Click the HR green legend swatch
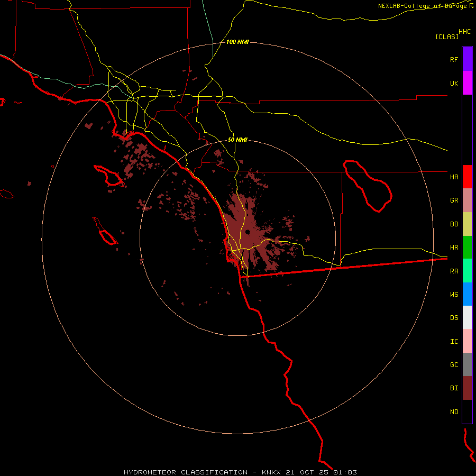476x476 pixels. [467, 248]
